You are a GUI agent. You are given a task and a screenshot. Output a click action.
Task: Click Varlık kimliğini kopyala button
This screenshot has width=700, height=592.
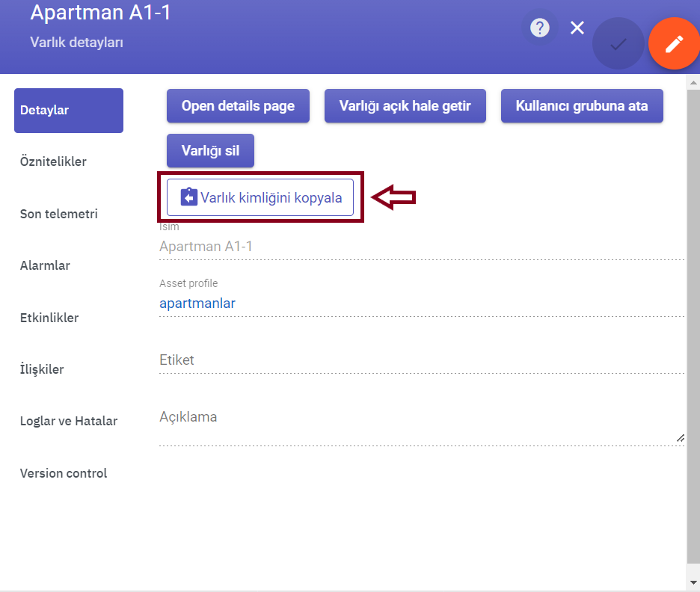(x=260, y=197)
